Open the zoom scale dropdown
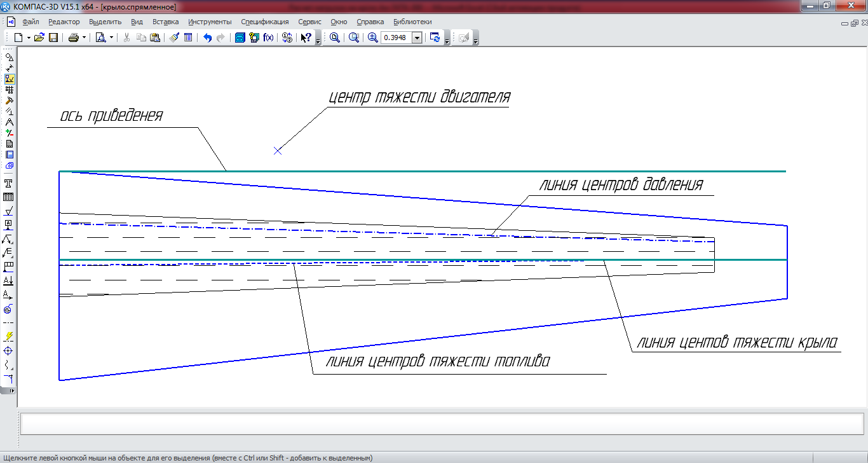 [417, 38]
